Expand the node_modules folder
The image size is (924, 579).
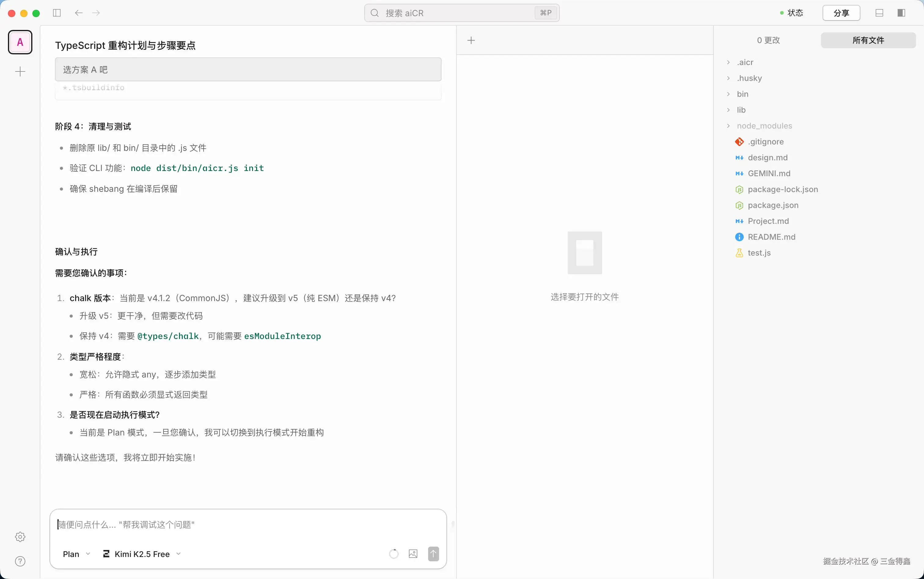point(764,126)
